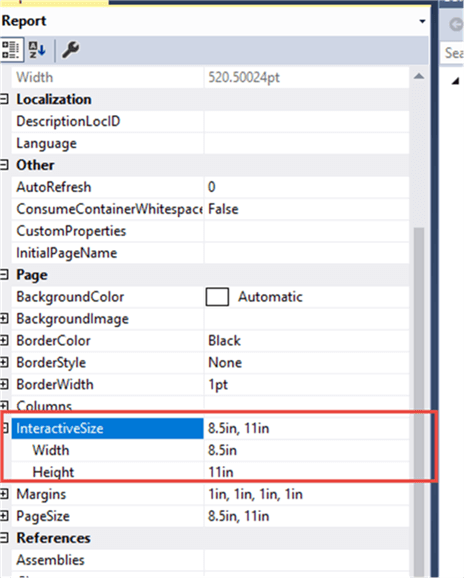Click the BorderColor value Black
The height and width of the screenshot is (578, 464).
point(307,341)
